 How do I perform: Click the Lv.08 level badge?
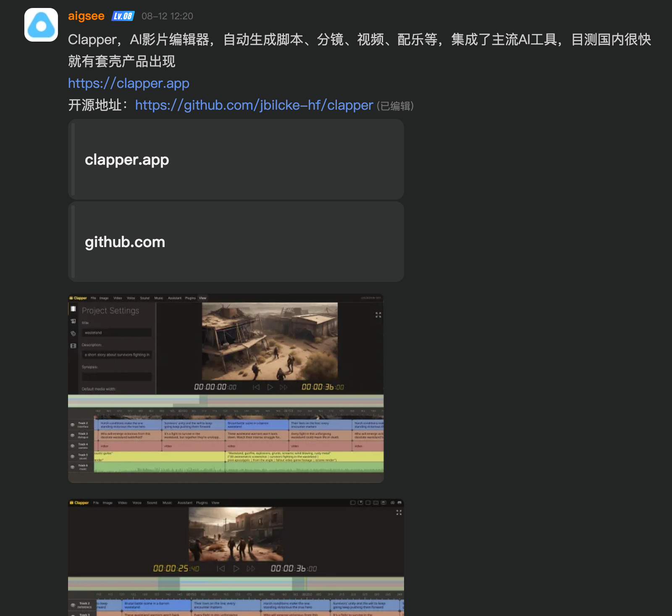(x=123, y=16)
